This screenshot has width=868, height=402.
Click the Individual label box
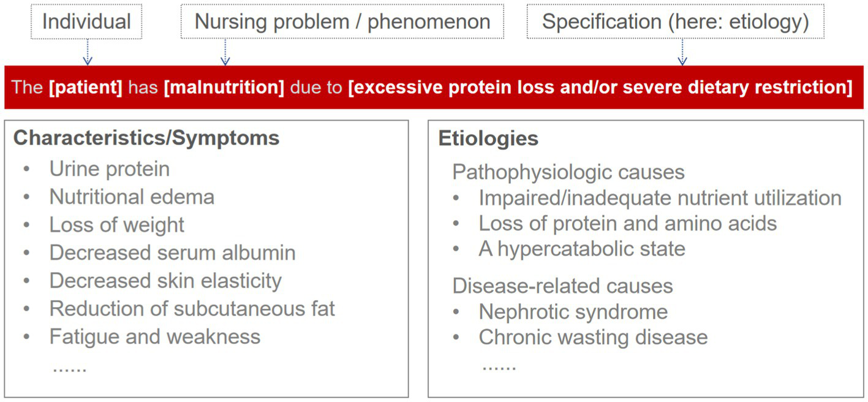86,21
